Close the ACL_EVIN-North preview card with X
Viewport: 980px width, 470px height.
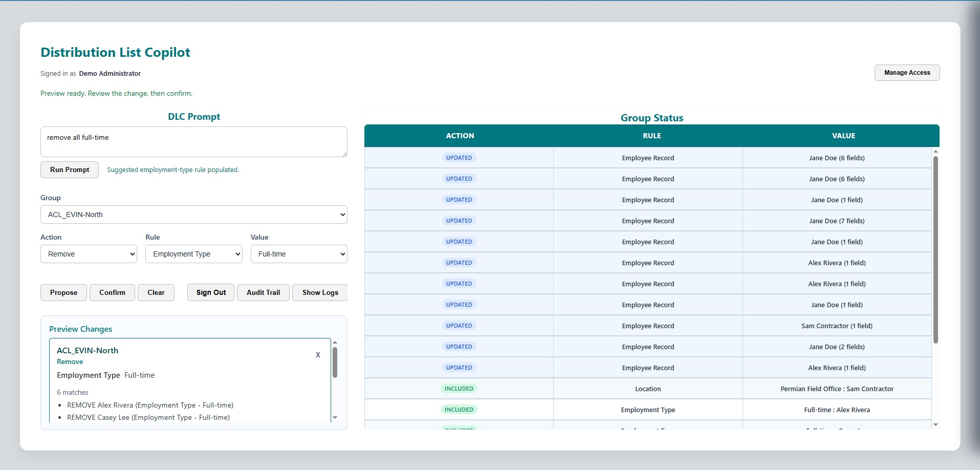(317, 354)
